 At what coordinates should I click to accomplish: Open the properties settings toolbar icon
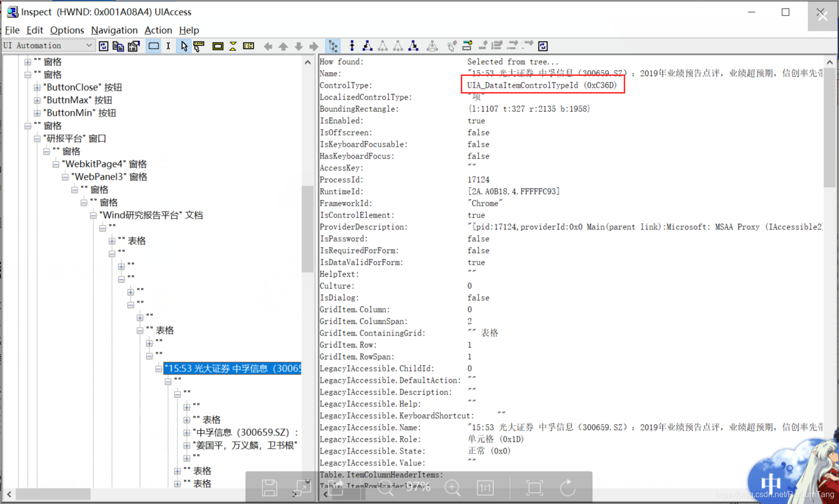coord(134,46)
